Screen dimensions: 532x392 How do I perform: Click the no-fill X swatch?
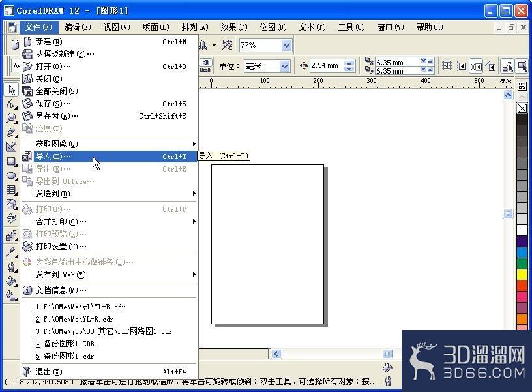coord(522,108)
